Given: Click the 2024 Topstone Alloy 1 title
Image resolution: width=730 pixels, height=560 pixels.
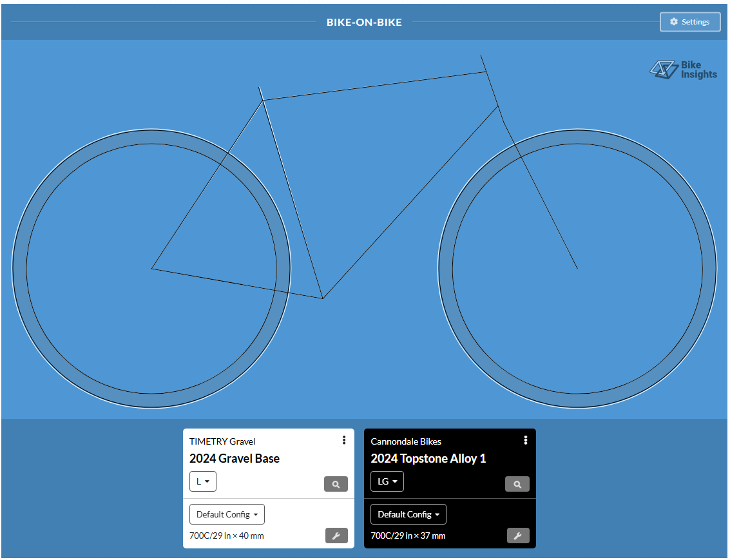Looking at the screenshot, I should (x=428, y=459).
